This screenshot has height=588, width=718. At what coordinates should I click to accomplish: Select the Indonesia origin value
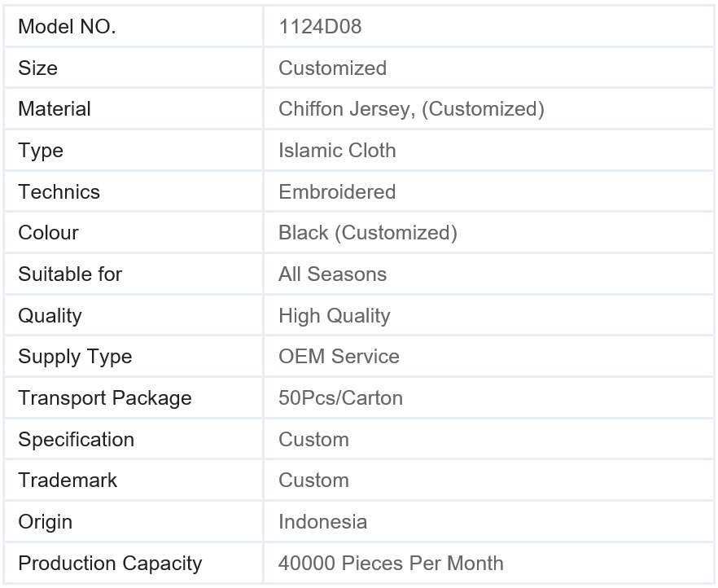click(x=322, y=522)
